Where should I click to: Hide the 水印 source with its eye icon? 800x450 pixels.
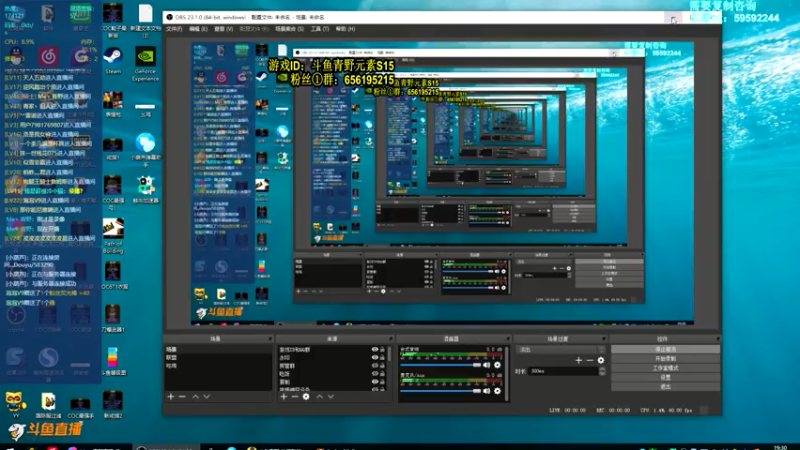pos(375,358)
